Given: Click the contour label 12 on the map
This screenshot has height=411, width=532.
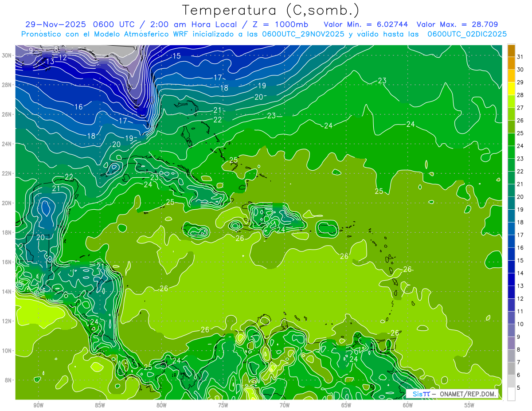Looking at the screenshot, I should (63, 58).
